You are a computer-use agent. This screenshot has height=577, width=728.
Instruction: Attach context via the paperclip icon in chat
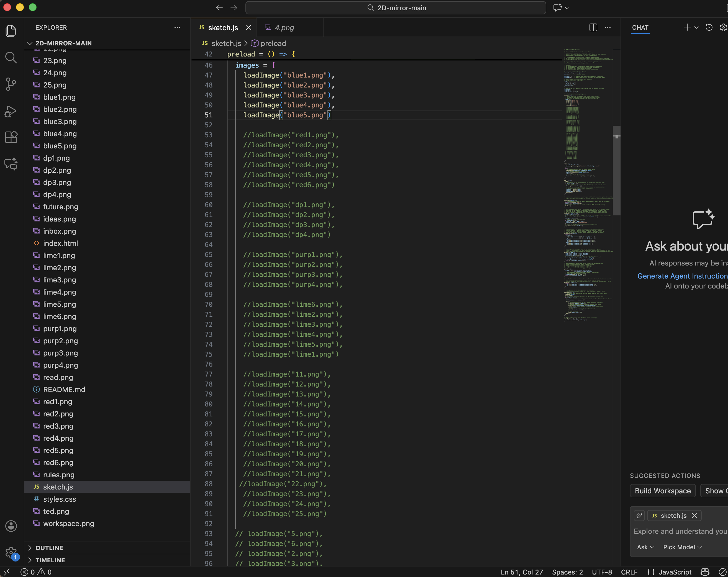(639, 516)
